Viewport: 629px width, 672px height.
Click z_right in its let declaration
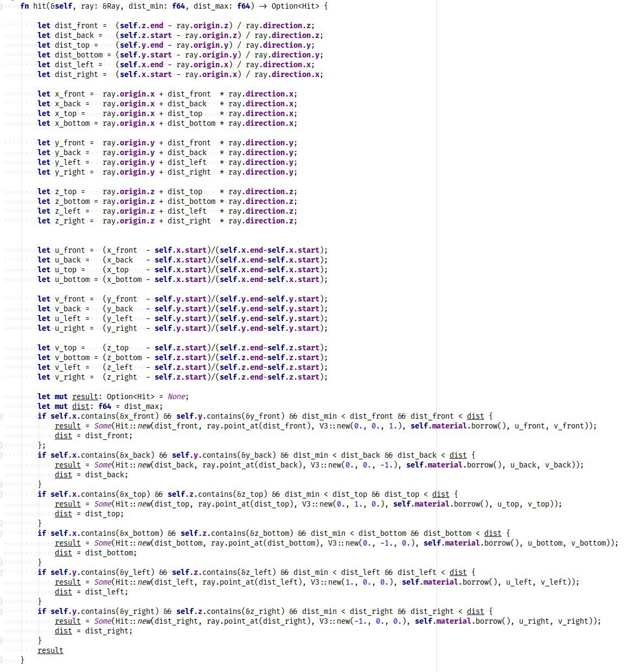pos(70,221)
